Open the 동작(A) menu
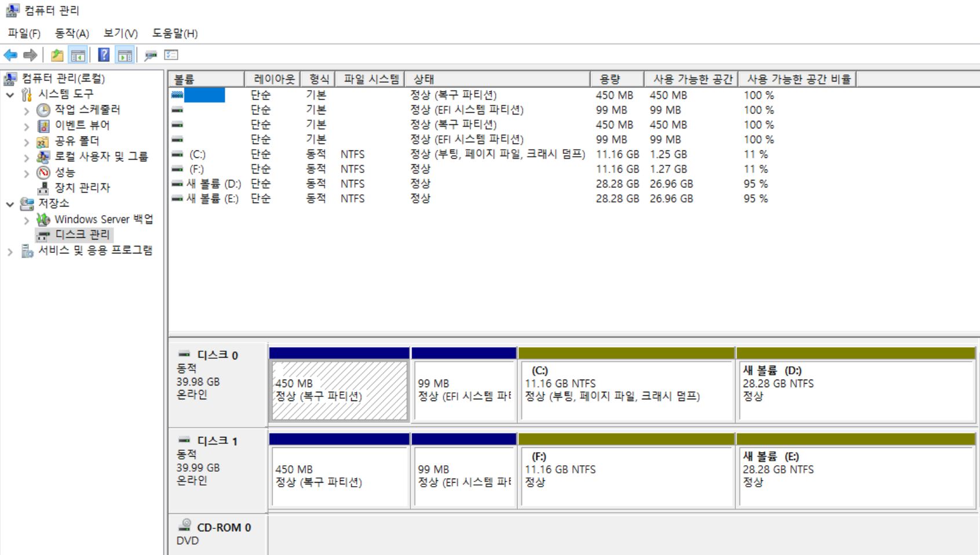 point(71,34)
